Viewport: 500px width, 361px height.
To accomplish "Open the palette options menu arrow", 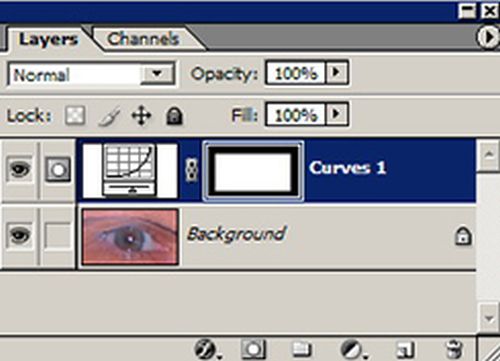I will click(x=488, y=37).
